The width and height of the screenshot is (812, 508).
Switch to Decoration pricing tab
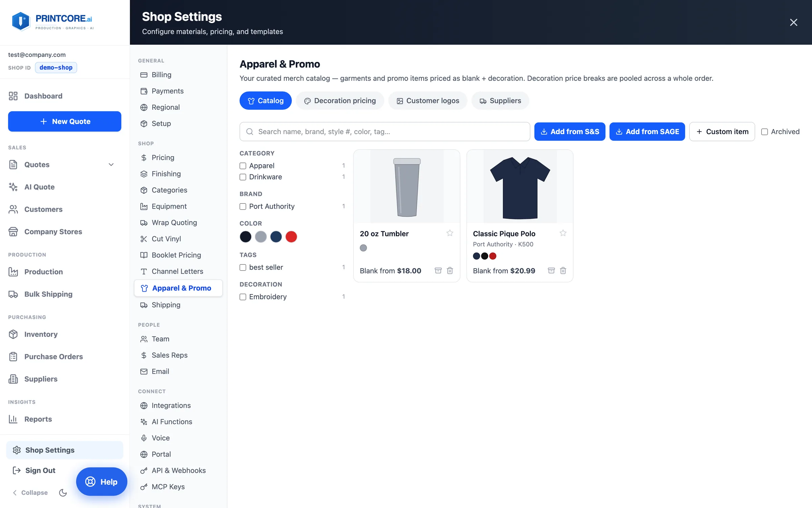point(340,101)
